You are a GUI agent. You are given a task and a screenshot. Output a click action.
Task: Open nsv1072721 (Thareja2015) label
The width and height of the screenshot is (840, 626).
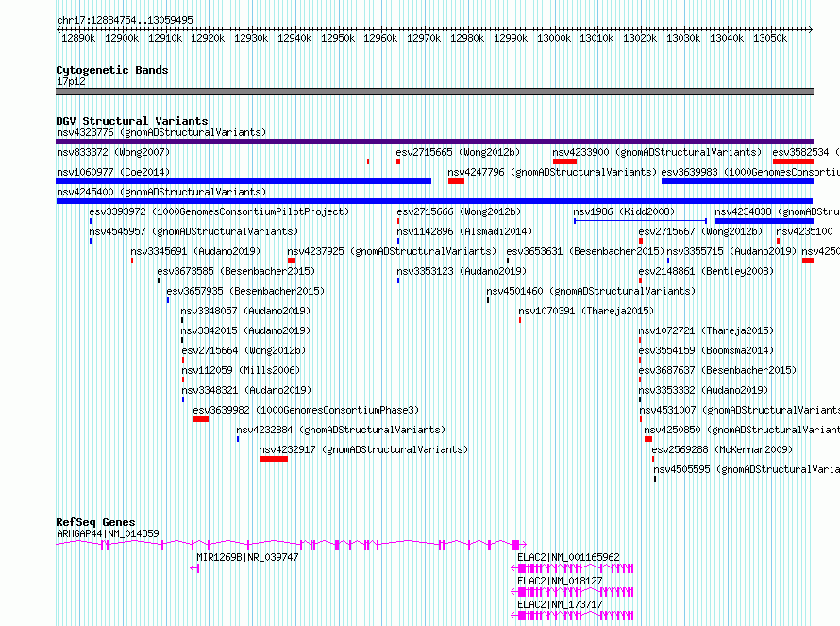click(x=706, y=330)
